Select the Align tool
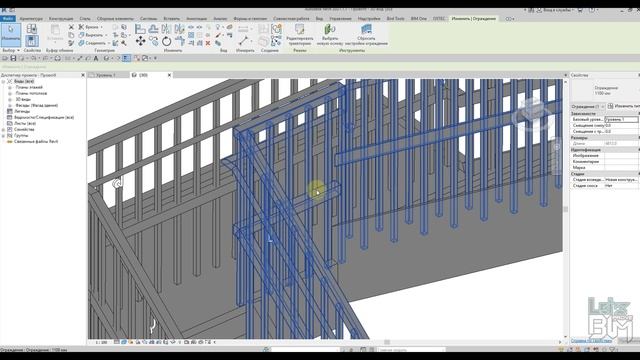Screen dimensions: 640x360 (140, 29)
